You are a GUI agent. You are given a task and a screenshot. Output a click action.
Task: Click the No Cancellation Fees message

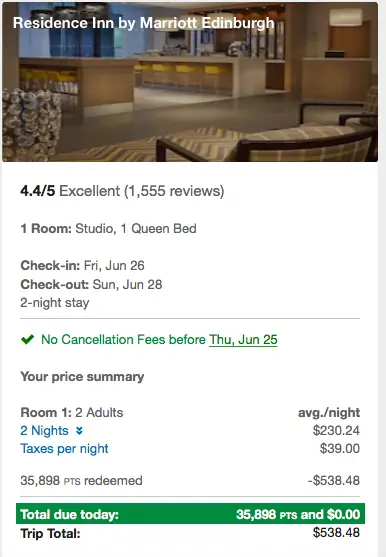click(159, 340)
